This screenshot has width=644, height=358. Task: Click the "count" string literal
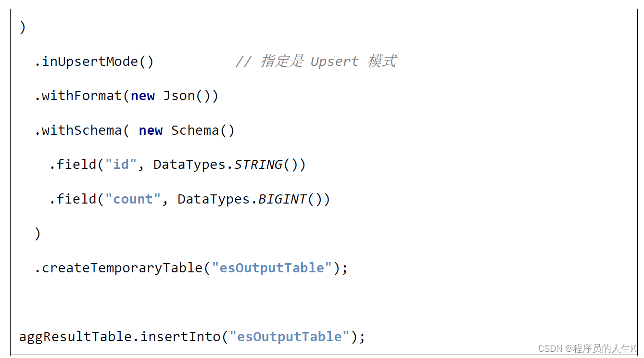(133, 199)
